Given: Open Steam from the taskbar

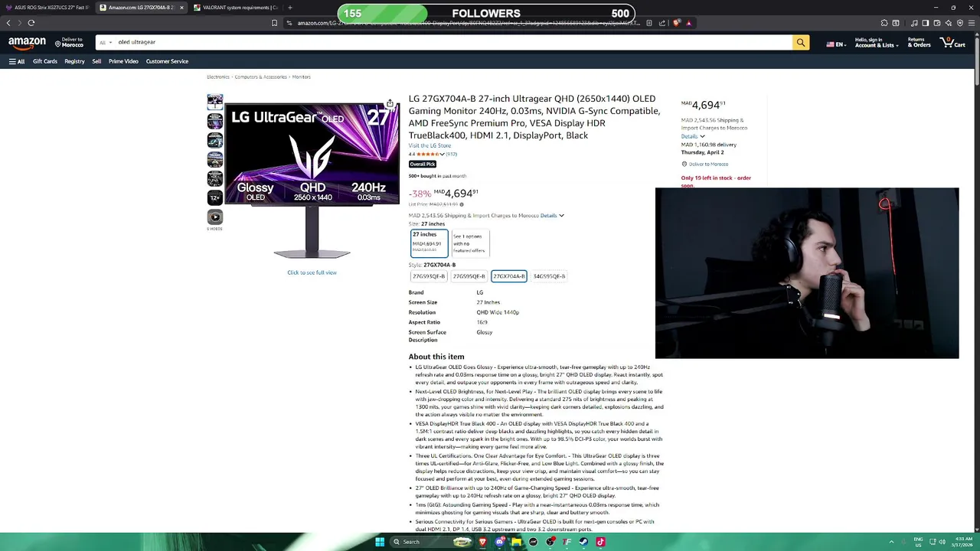Looking at the screenshot, I should (x=583, y=542).
